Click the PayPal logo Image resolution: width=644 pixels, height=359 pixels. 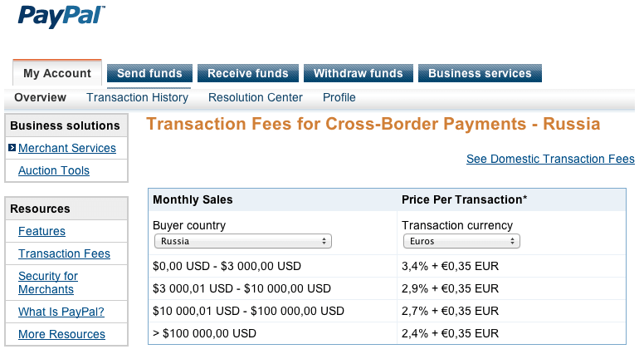[61, 17]
